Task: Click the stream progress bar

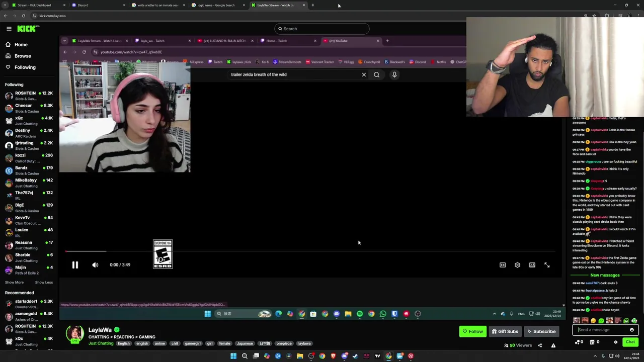Action: [x=310, y=251]
